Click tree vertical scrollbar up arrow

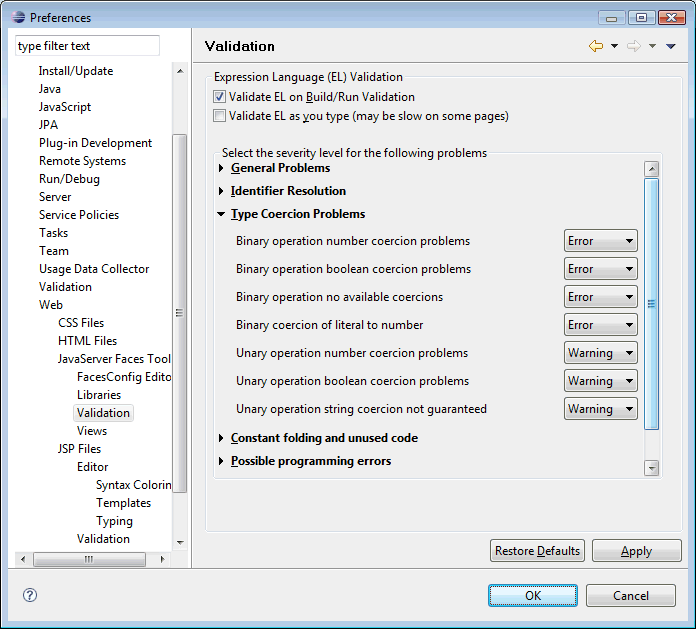(180, 71)
